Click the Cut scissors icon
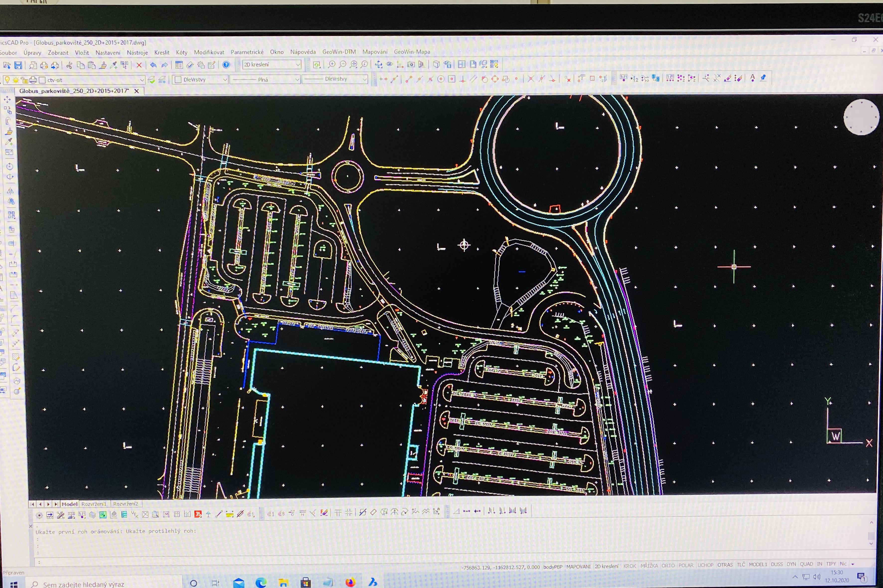This screenshot has width=883, height=588. tap(69, 66)
